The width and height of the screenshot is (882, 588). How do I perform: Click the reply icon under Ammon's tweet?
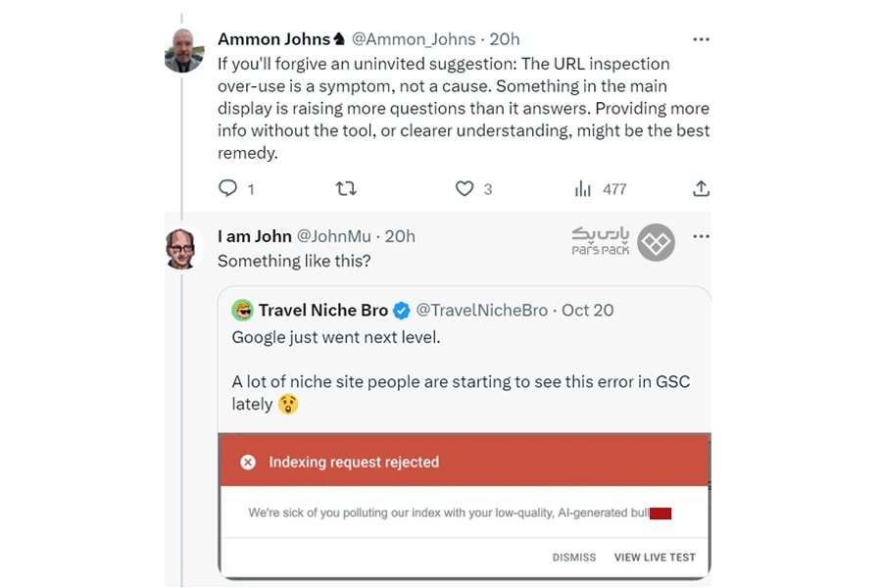coord(228,188)
